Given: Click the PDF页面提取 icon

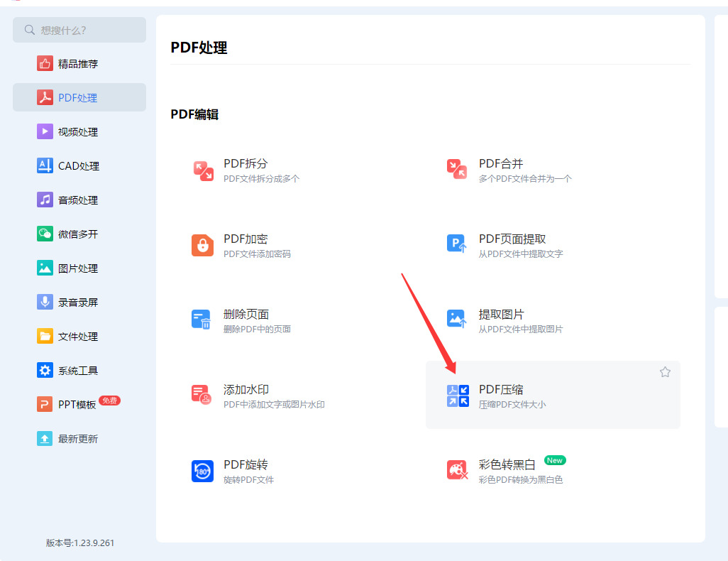Looking at the screenshot, I should click(457, 243).
